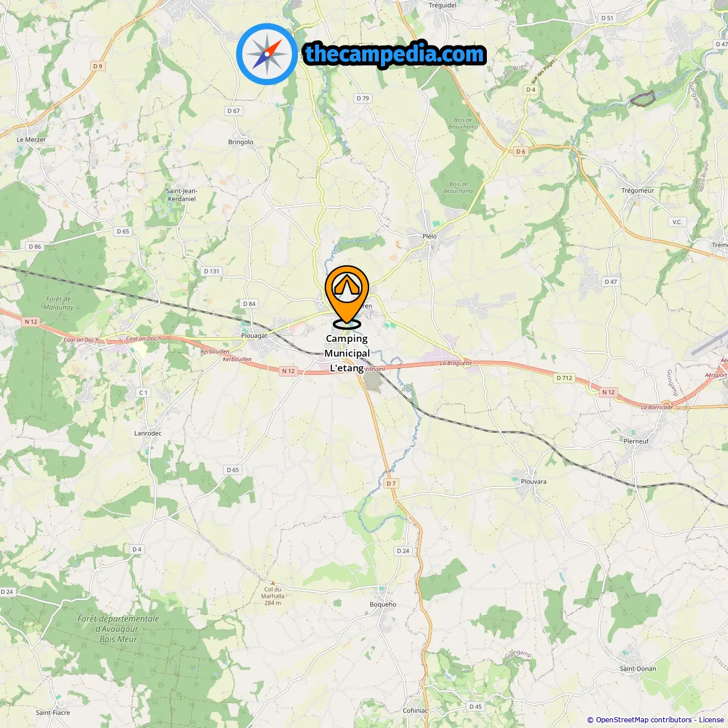Click the Col du Marhalla peak marker
The width and height of the screenshot is (728, 728).
273,582
